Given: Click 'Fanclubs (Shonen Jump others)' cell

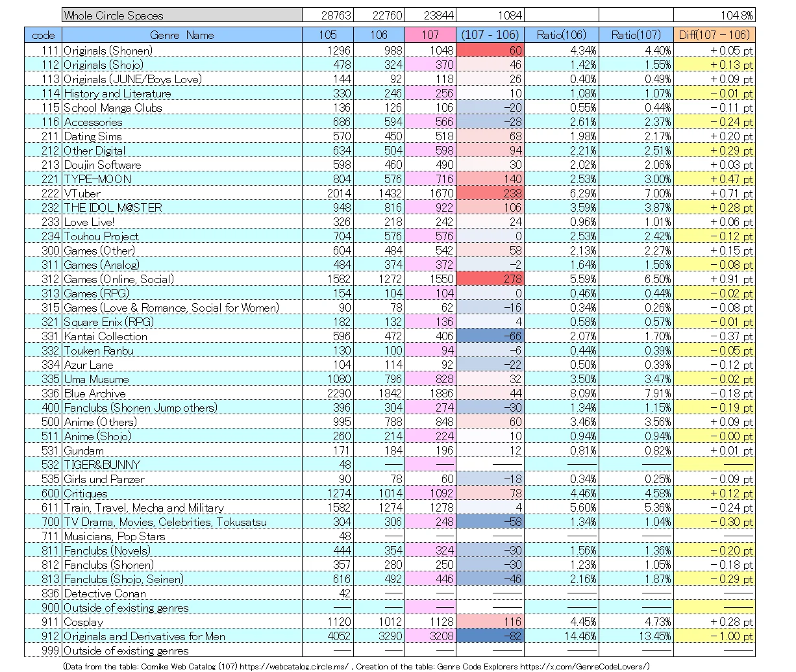Looking at the screenshot, I should tap(182, 408).
